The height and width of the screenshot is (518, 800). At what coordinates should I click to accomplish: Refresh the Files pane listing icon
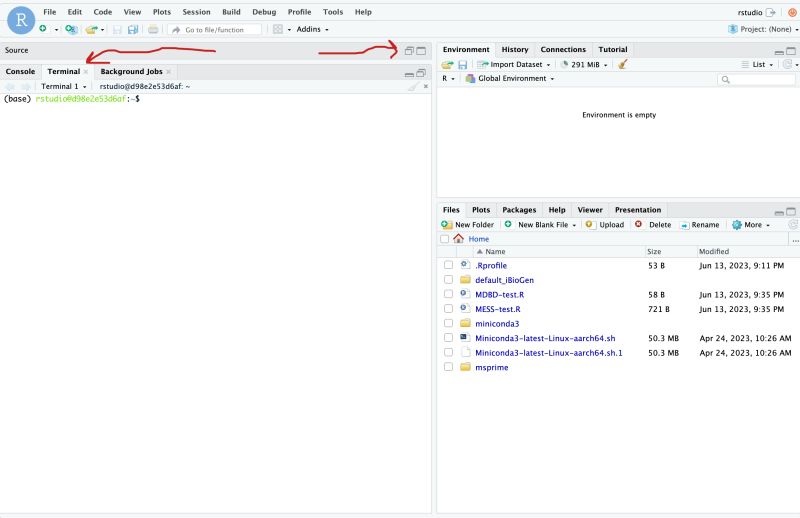[x=793, y=225]
